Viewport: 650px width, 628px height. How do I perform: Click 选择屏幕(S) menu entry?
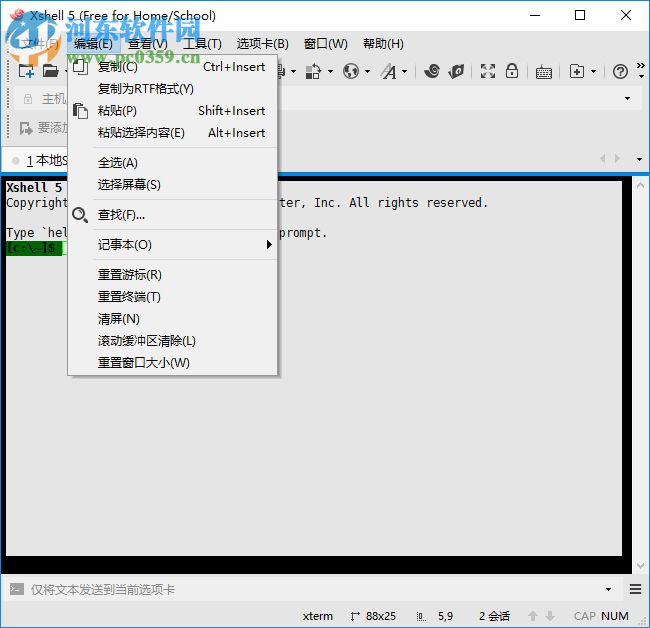tap(172, 184)
